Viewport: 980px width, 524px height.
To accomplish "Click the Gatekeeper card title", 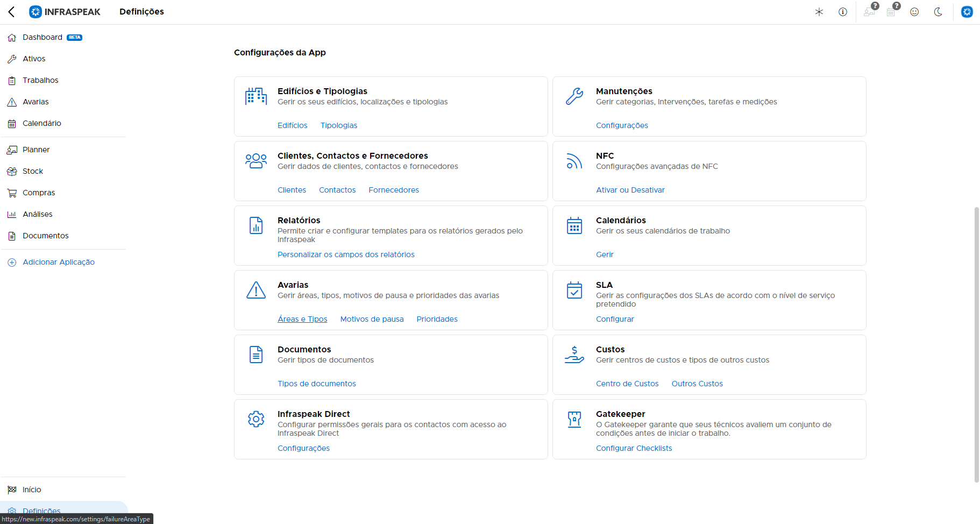I will pyautogui.click(x=620, y=414).
